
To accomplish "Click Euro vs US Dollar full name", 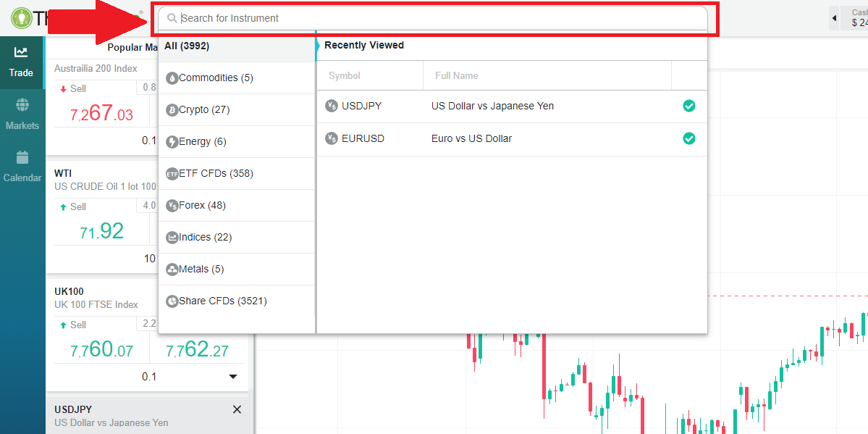I will (x=471, y=138).
